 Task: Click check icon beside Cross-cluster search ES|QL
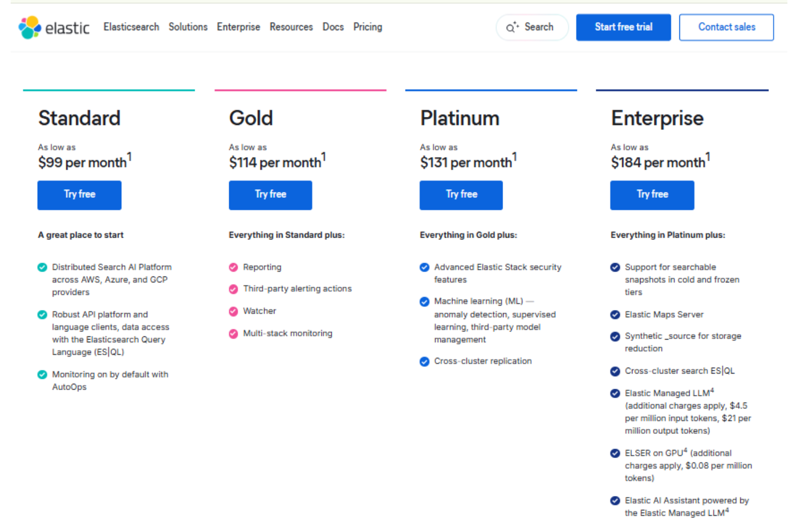pos(615,371)
